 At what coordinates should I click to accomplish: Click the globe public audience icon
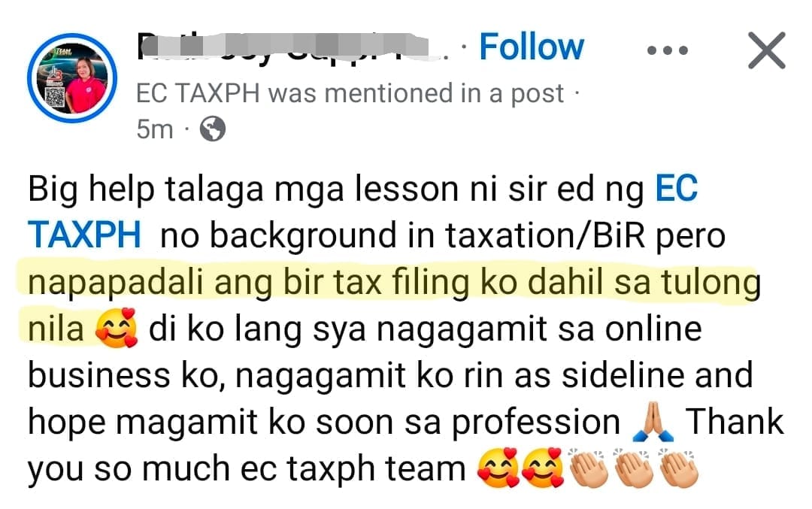coord(213,129)
